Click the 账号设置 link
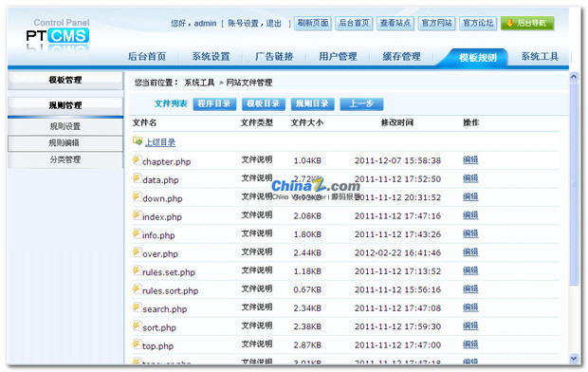The height and width of the screenshot is (372, 588). coord(243,24)
